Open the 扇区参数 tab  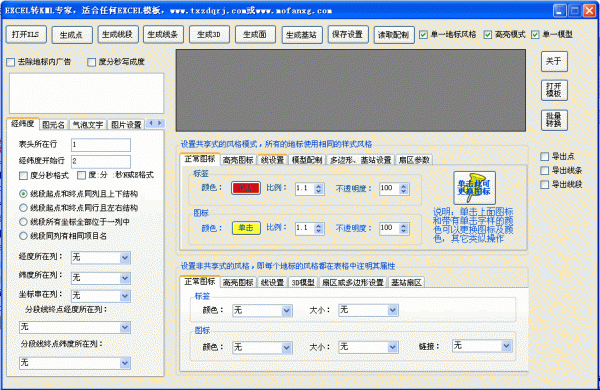point(414,160)
